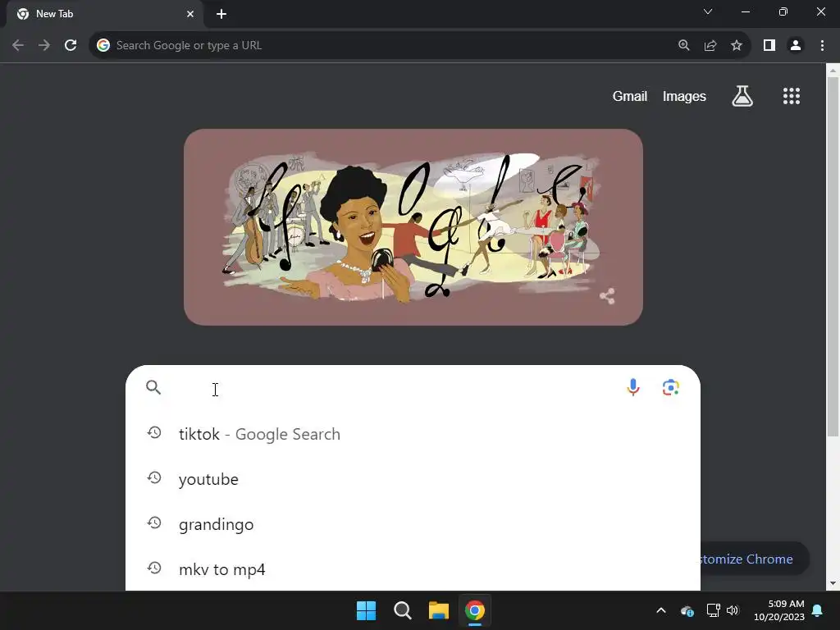Screen dimensions: 840x630
Task: Select the mkv to mp4 suggestion
Action: click(413, 568)
